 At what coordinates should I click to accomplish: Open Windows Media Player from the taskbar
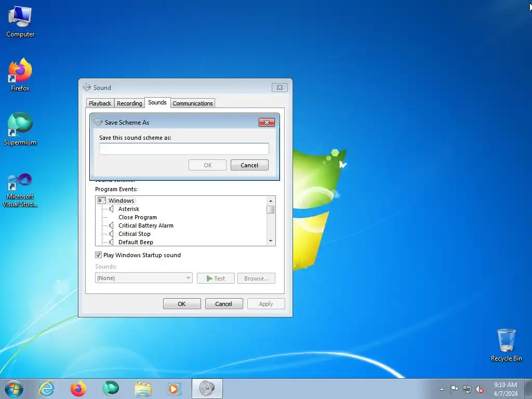(175, 389)
